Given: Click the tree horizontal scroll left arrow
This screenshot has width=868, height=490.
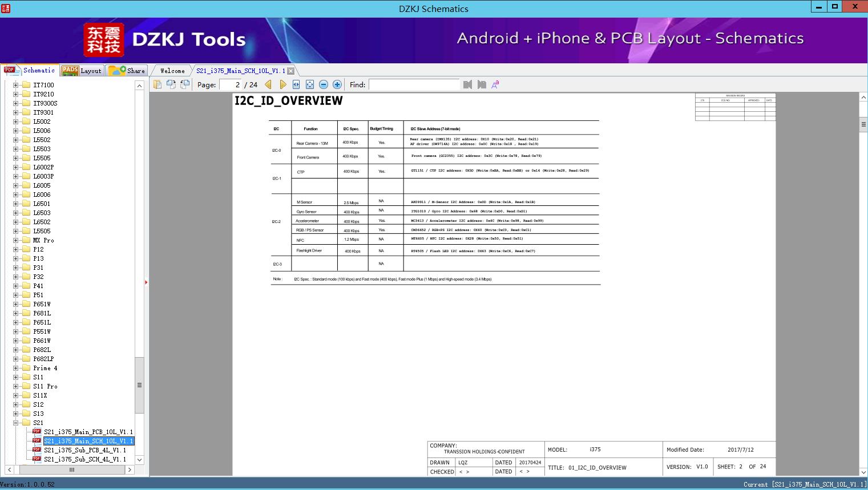Looking at the screenshot, I should (x=9, y=470).
